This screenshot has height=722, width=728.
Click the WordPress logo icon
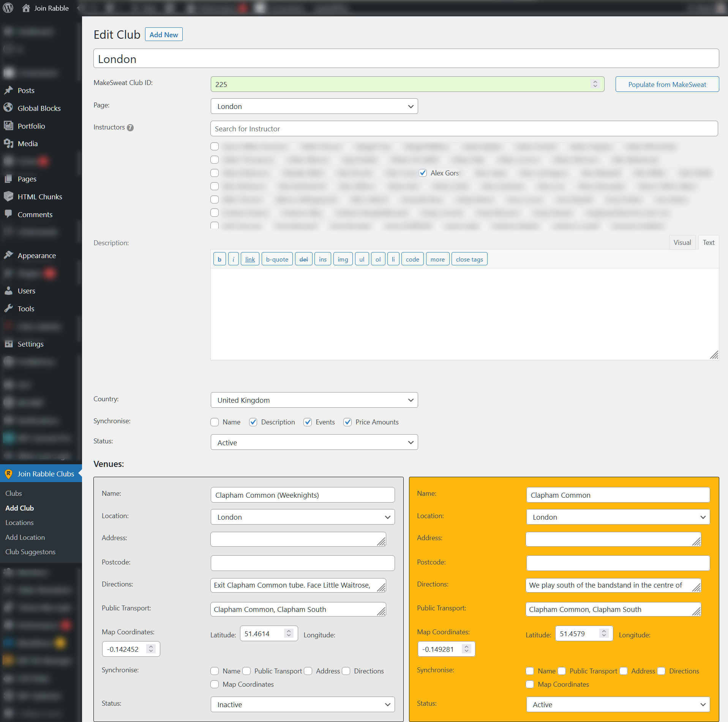[x=8, y=8]
